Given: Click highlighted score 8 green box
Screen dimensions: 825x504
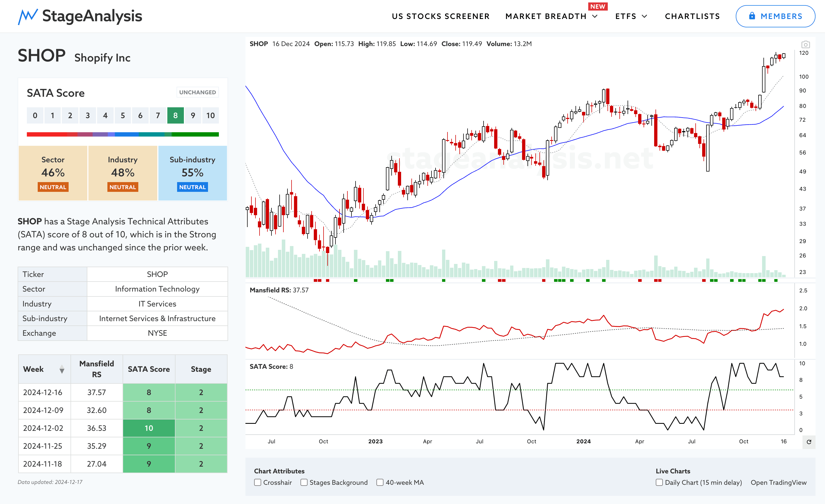Looking at the screenshot, I should coord(175,115).
